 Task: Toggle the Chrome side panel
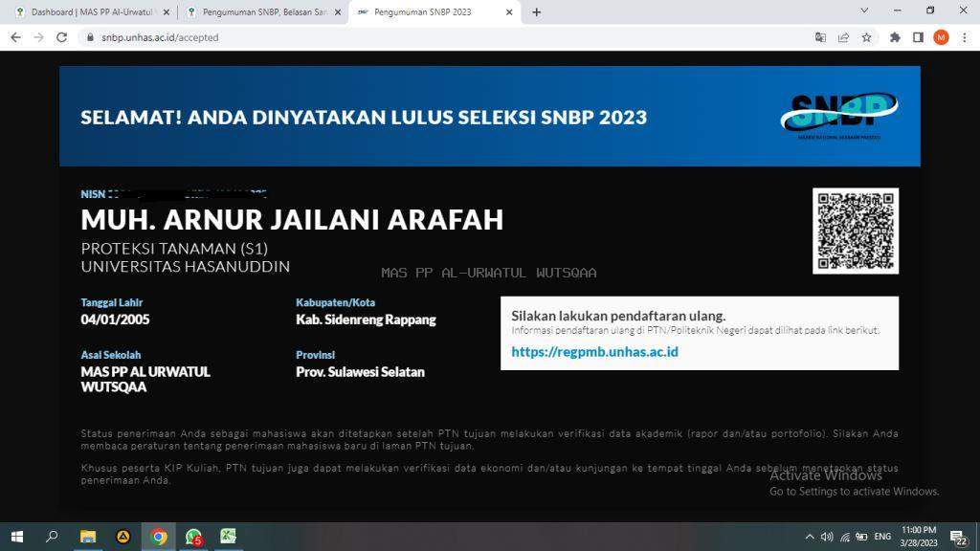pyautogui.click(x=918, y=37)
